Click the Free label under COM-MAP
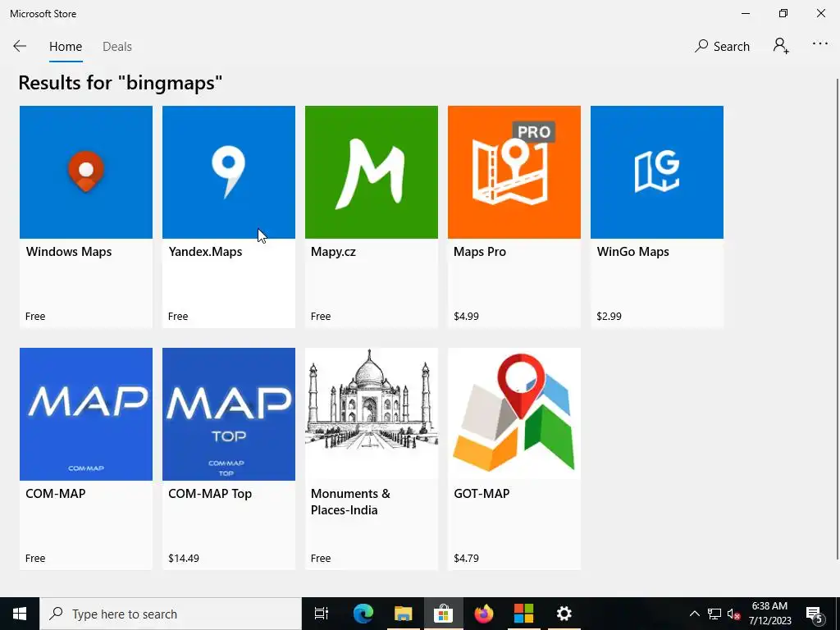The image size is (840, 630). [x=35, y=559]
